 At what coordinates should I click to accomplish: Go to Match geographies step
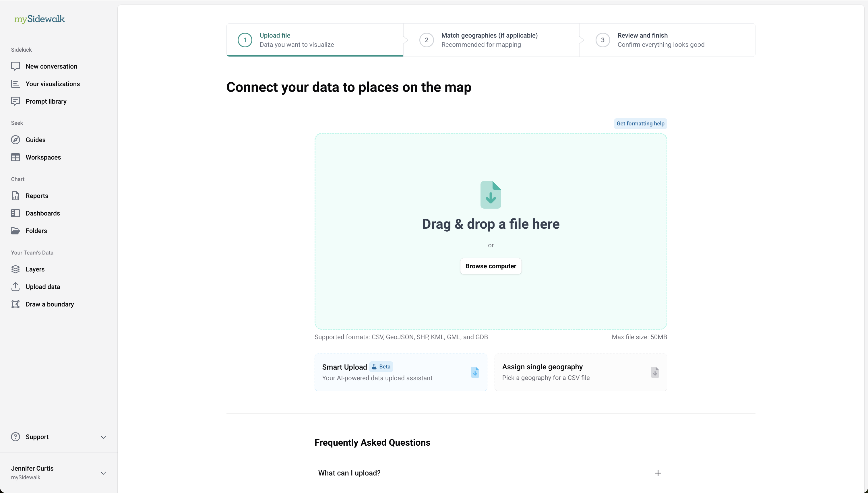click(x=489, y=40)
